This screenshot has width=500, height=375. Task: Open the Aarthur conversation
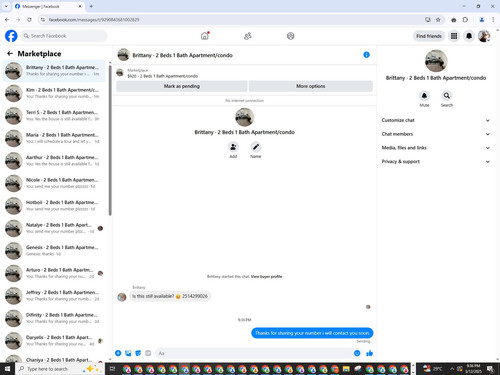54,161
